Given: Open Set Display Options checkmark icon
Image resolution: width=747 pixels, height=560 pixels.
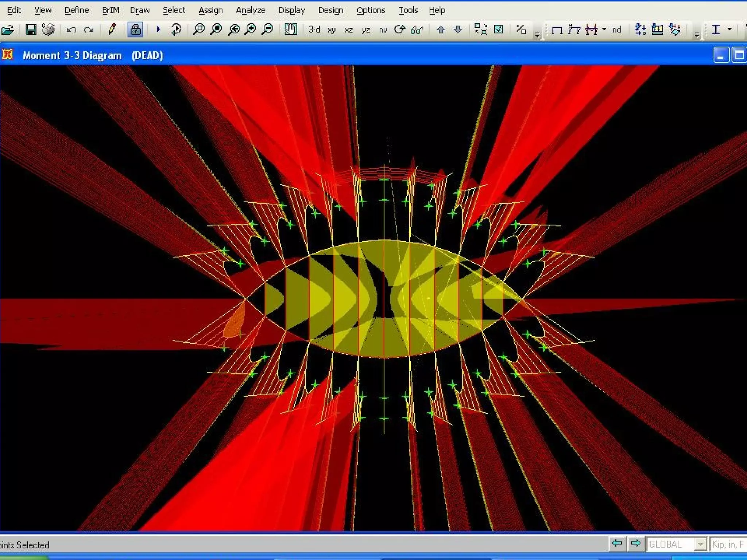Looking at the screenshot, I should click(498, 30).
